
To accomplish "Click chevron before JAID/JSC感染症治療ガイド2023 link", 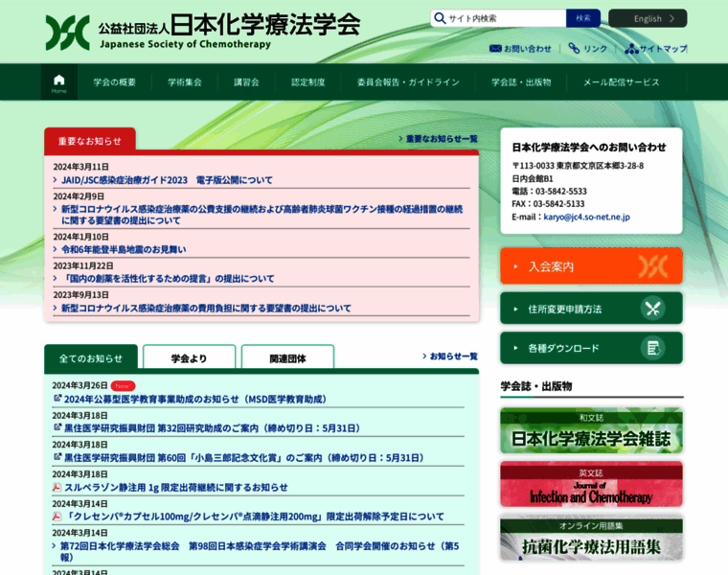I will pos(55,179).
